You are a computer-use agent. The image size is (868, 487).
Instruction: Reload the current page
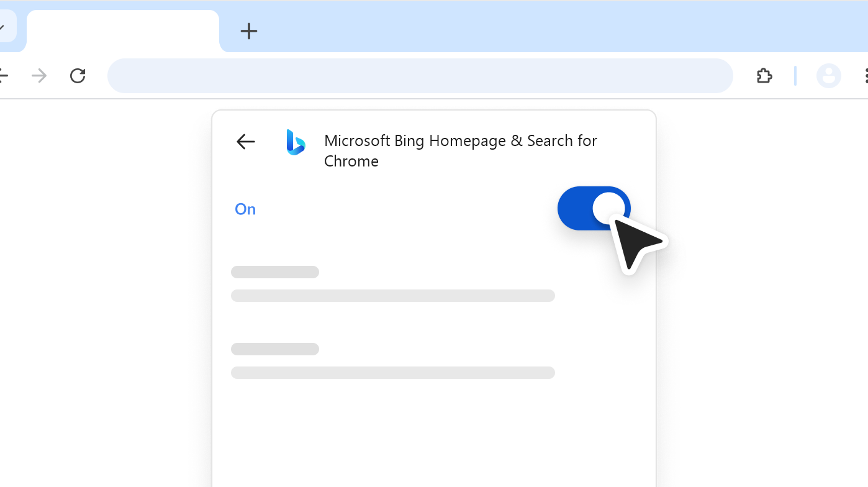[x=78, y=76]
